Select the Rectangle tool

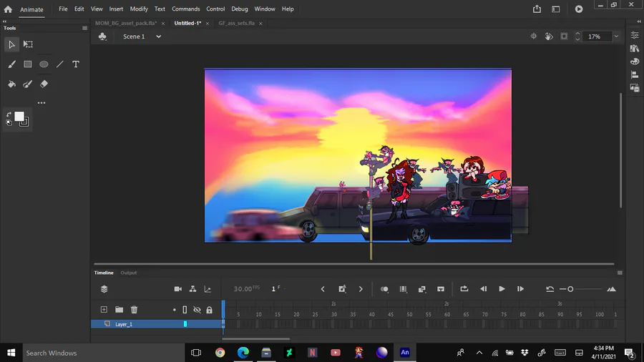pyautogui.click(x=28, y=64)
